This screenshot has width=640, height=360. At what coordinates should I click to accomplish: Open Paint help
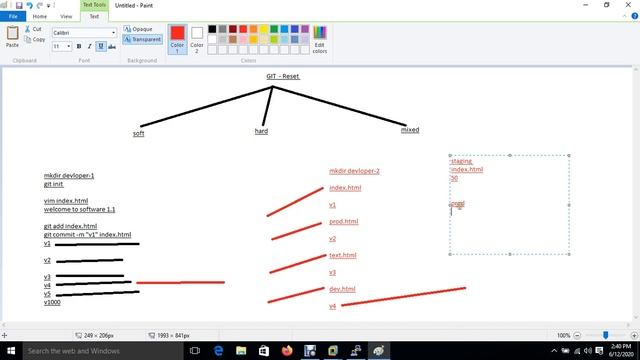[x=635, y=16]
